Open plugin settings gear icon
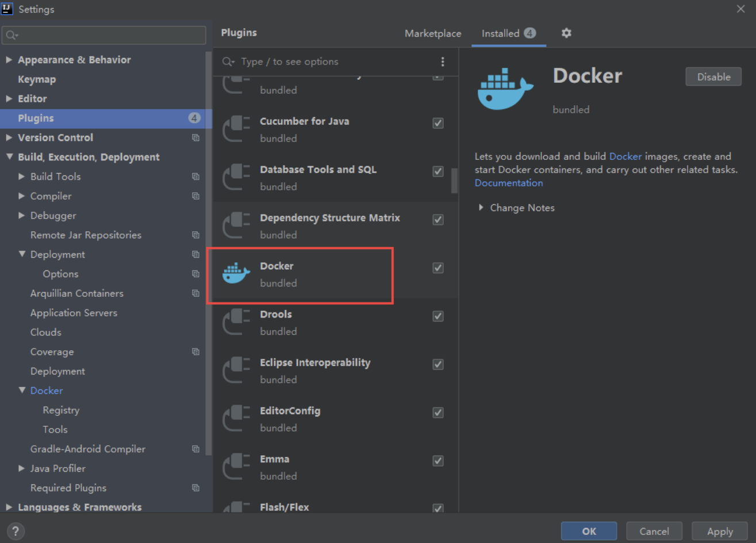This screenshot has width=756, height=543. coord(566,33)
